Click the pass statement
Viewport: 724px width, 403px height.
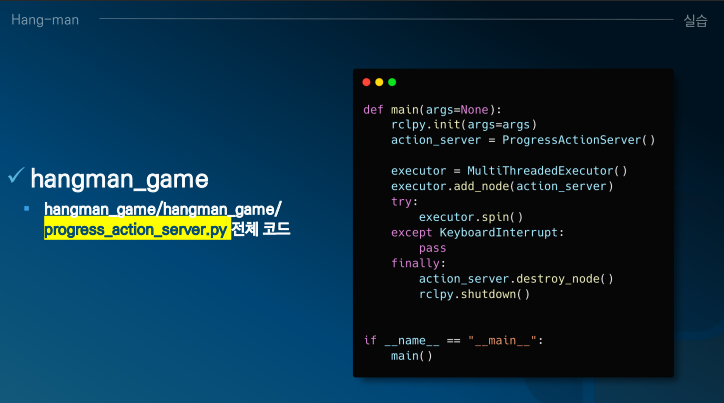(432, 248)
